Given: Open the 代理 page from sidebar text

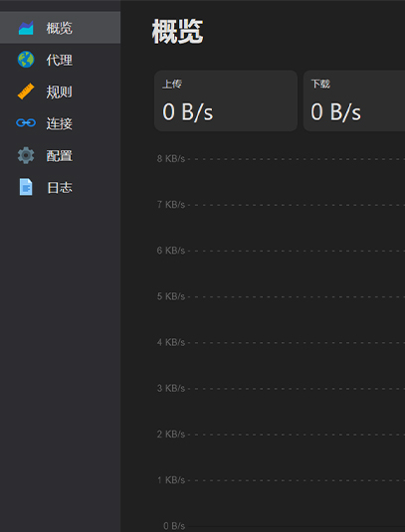Looking at the screenshot, I should click(x=60, y=60).
